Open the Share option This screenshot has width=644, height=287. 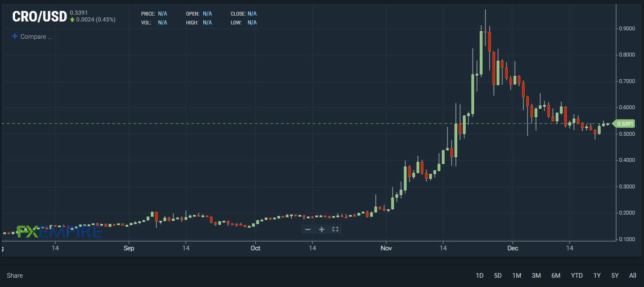coord(15,276)
